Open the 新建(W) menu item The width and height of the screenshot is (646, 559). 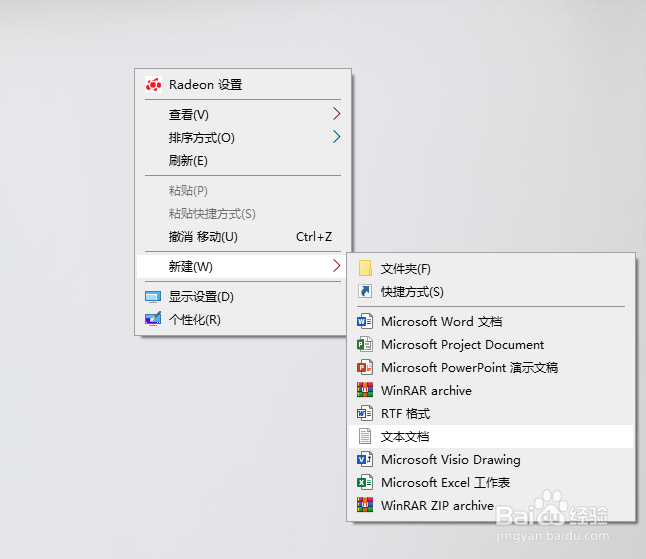pyautogui.click(x=243, y=267)
